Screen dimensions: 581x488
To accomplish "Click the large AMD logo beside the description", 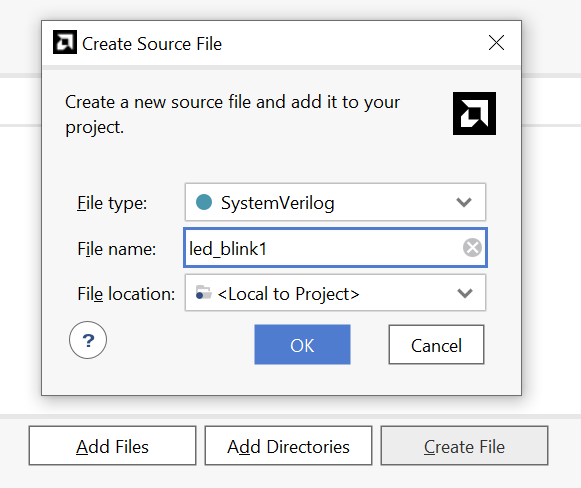I will tap(474, 113).
